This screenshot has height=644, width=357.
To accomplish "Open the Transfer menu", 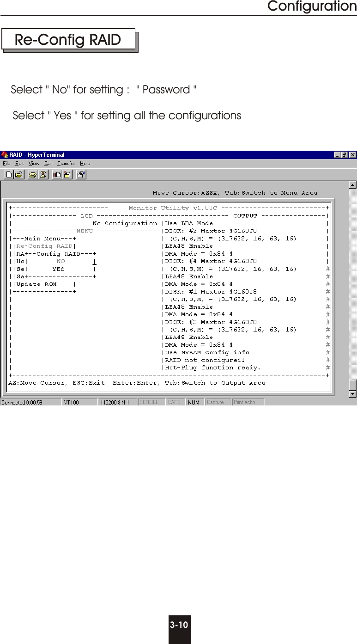I will click(67, 163).
